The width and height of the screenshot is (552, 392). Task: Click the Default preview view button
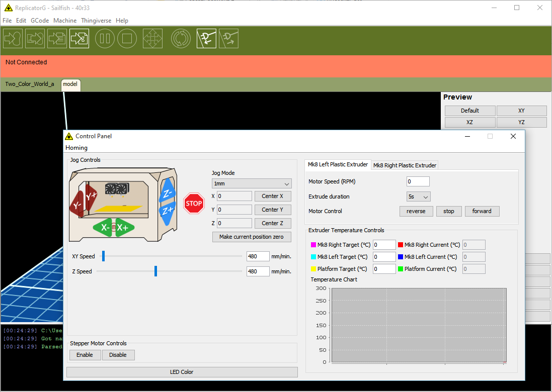(x=470, y=111)
